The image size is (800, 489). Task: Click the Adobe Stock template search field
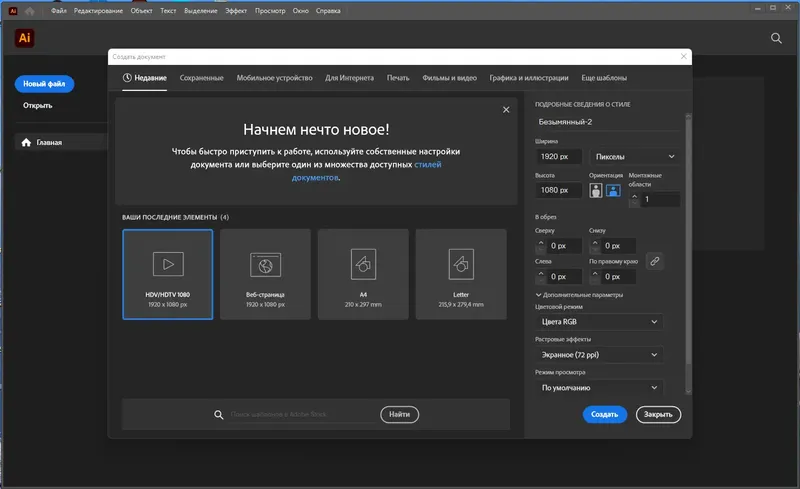[x=302, y=414]
